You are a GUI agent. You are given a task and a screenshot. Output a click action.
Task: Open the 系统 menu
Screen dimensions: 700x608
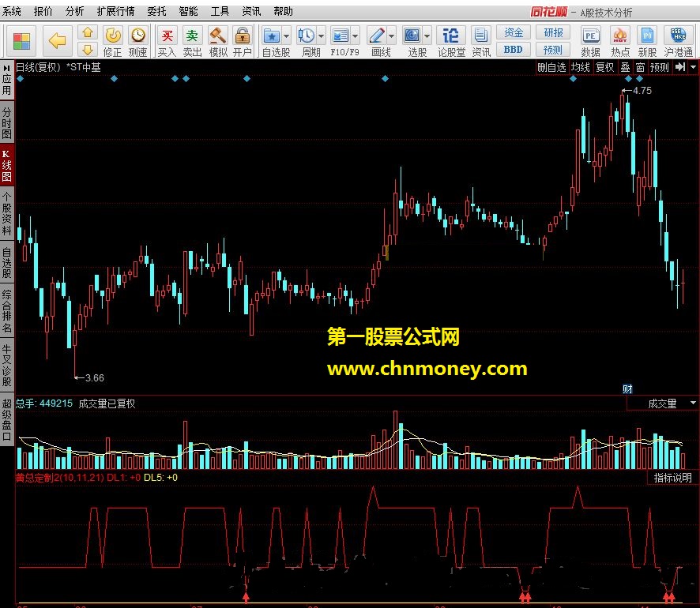12,11
